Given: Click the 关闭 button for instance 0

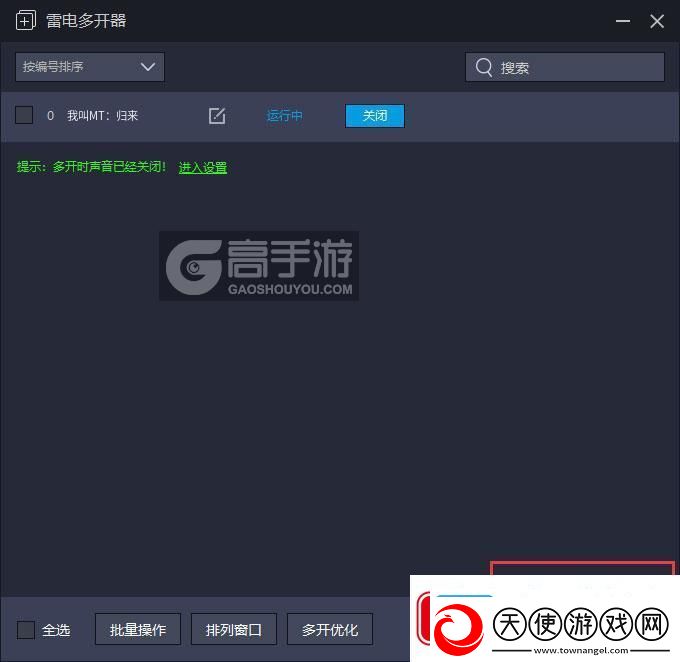Looking at the screenshot, I should (375, 116).
